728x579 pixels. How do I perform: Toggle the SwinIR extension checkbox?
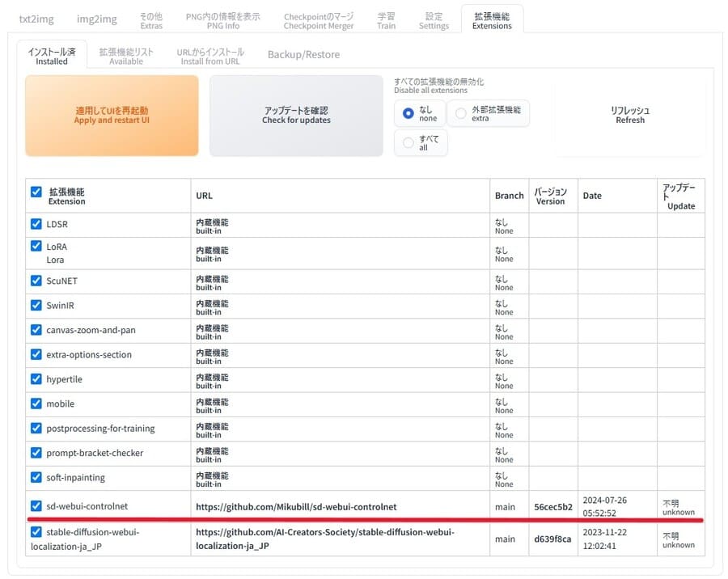tap(36, 305)
